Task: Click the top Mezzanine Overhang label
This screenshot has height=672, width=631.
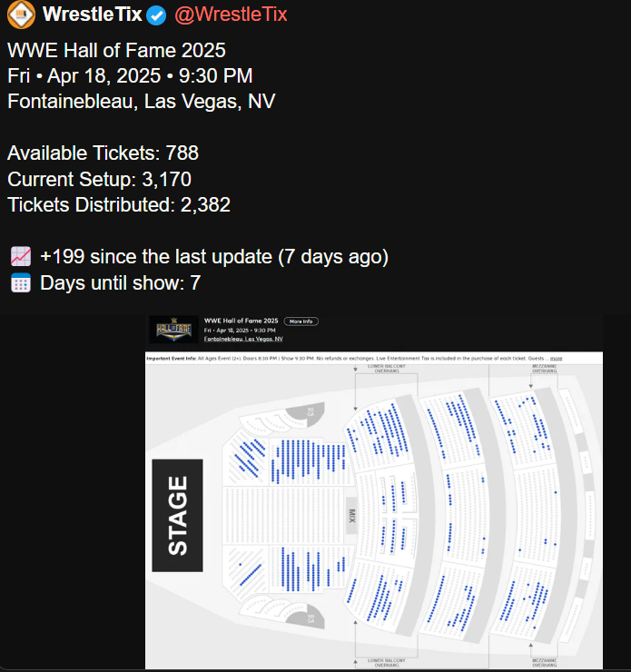Action: coord(544,370)
